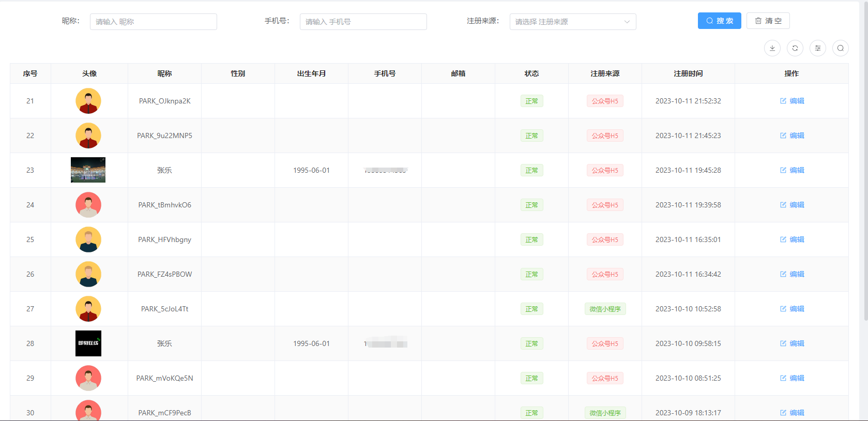Open the column settings icon

click(x=817, y=48)
